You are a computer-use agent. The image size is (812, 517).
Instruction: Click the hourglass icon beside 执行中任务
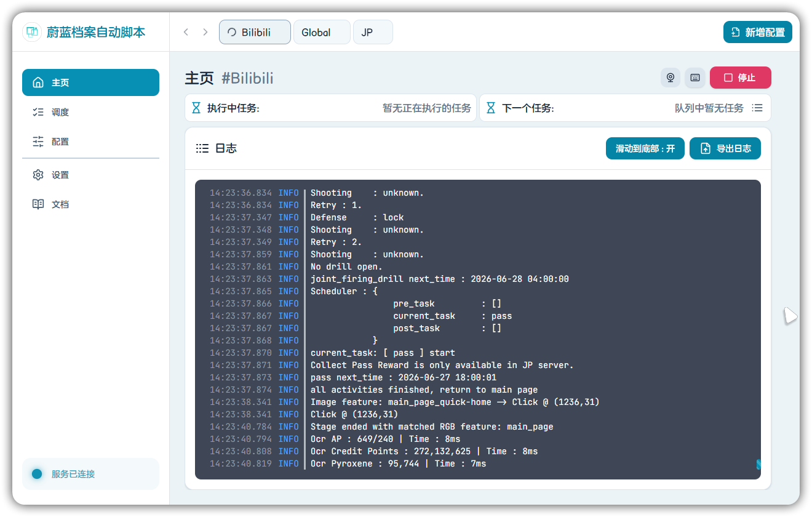click(x=196, y=108)
